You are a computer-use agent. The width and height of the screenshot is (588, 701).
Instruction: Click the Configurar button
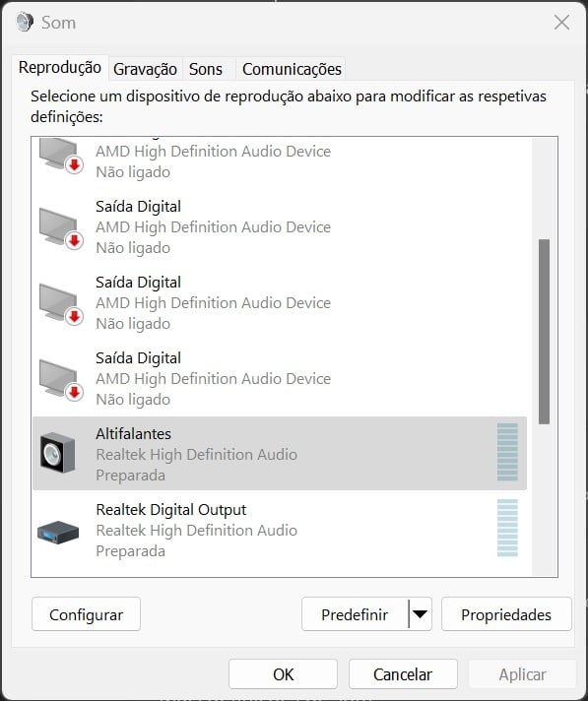[x=87, y=614]
